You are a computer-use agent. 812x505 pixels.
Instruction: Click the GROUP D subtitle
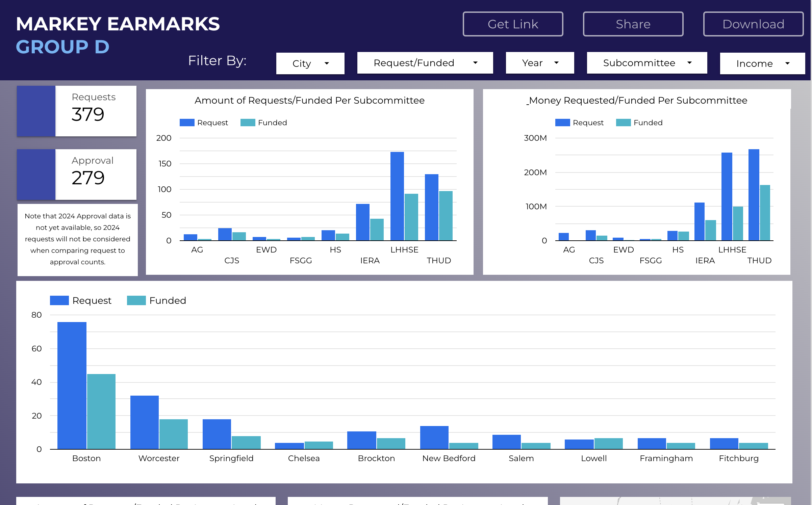pyautogui.click(x=63, y=47)
